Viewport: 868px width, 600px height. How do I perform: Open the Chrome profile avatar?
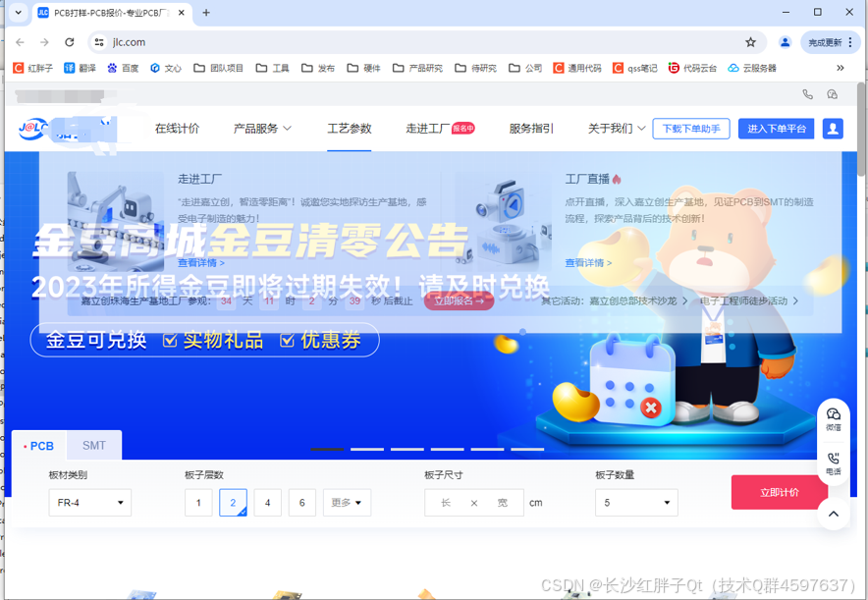coord(785,42)
